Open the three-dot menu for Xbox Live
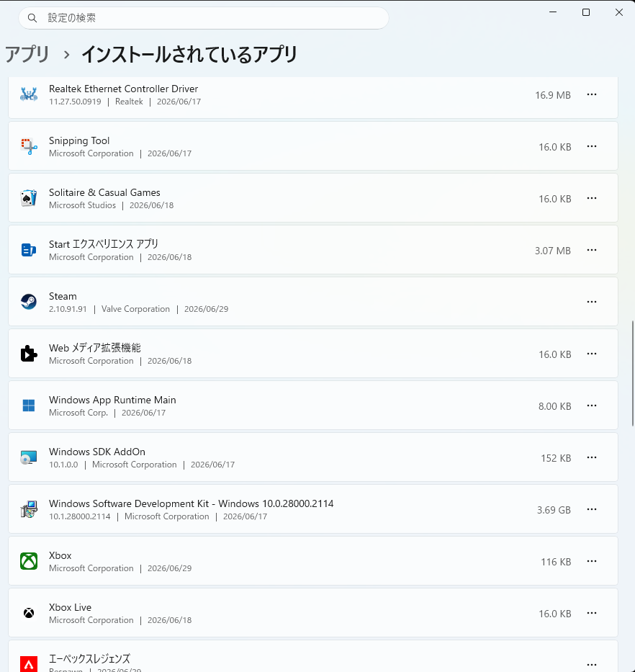Viewport: 635px width, 672px height. coord(592,613)
